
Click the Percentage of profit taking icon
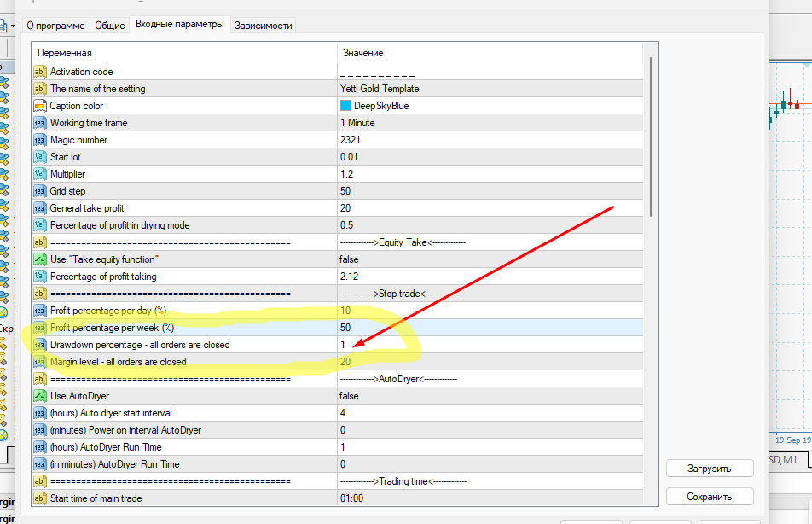tap(39, 277)
